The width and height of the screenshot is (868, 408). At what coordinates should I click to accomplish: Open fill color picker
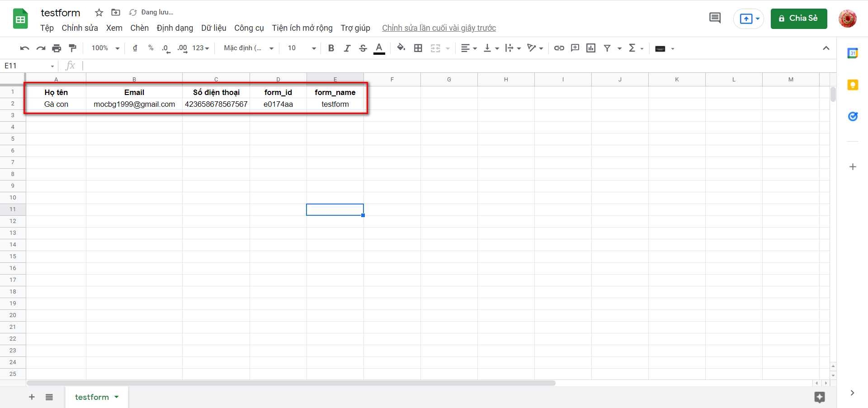coord(401,47)
